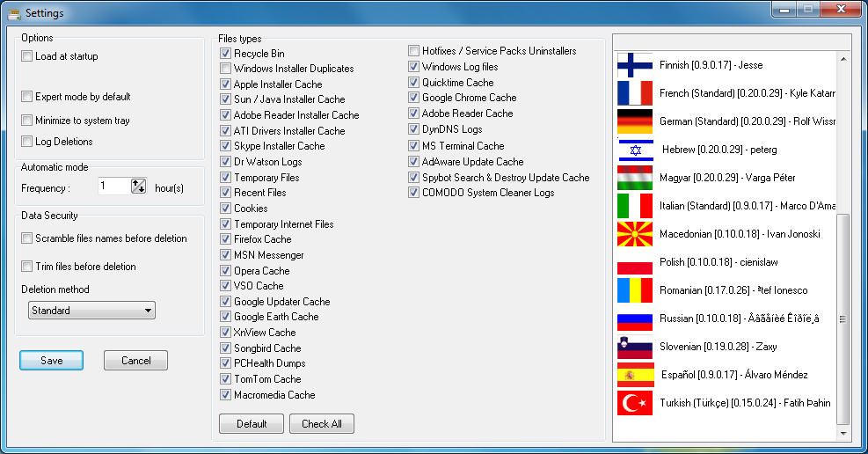Screen dimensions: 868x454
Task: Select Slovenian [0.19.0.28] - Zaxy entry
Action: point(718,347)
